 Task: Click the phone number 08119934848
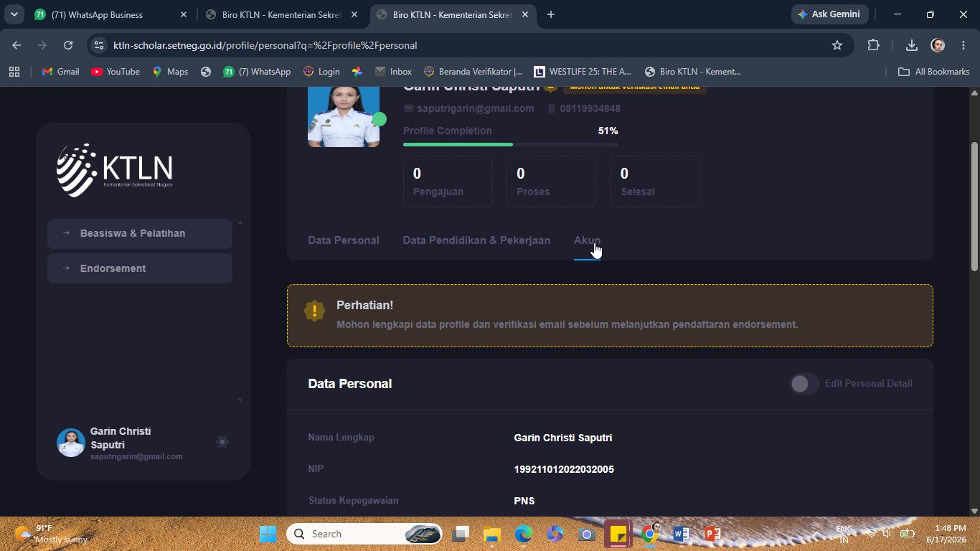click(590, 108)
